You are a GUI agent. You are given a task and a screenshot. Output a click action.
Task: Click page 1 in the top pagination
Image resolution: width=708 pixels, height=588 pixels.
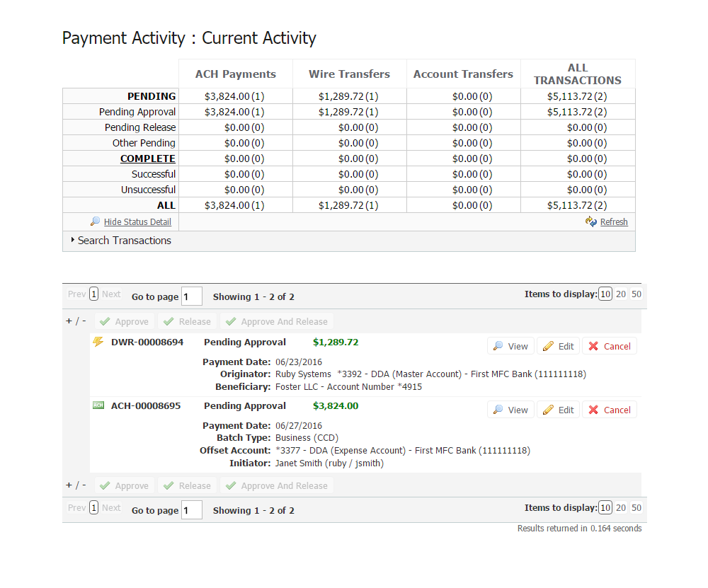(94, 294)
